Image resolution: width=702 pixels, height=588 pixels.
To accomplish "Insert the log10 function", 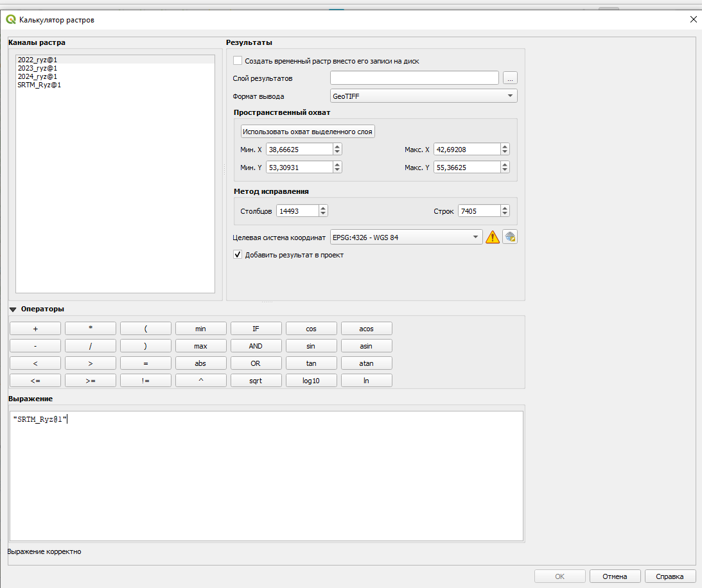I will tap(311, 381).
